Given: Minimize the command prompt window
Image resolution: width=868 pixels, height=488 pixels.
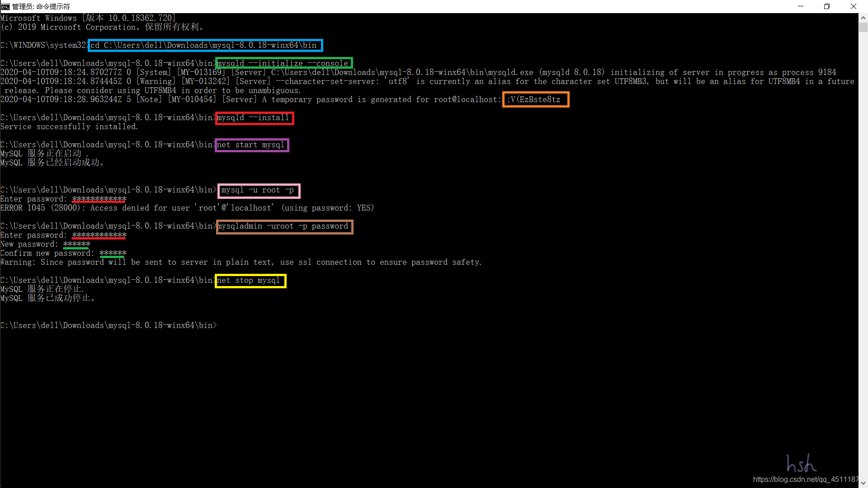Looking at the screenshot, I should 801,6.
